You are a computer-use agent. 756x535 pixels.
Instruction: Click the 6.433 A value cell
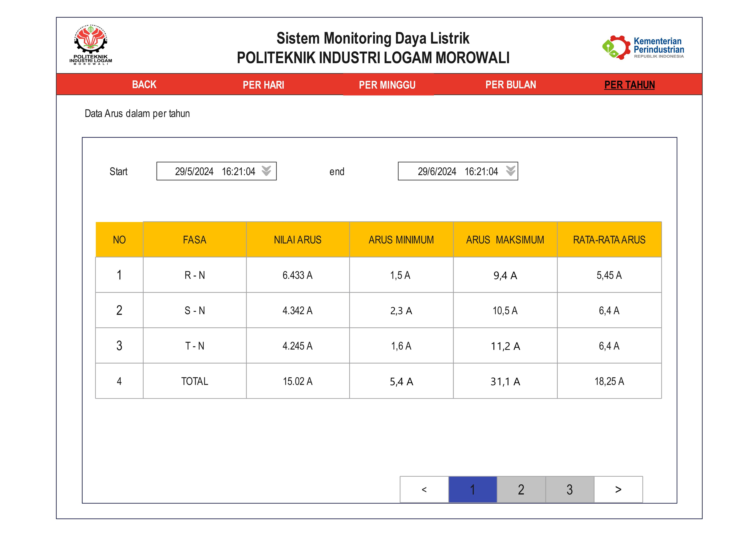(298, 275)
